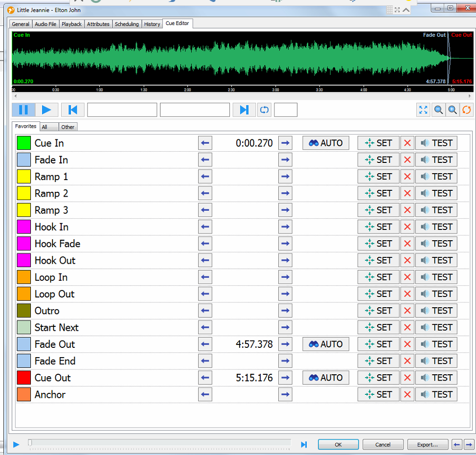Screen dimensions: 476x455
Task: Click the first empty time input field
Action: tap(122, 110)
